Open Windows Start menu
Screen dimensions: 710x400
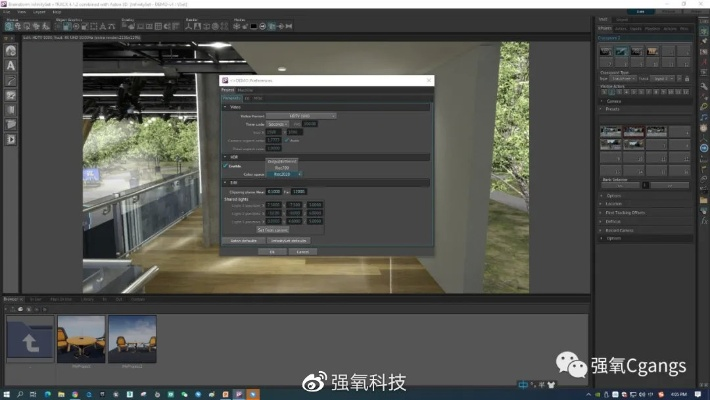coord(6,395)
